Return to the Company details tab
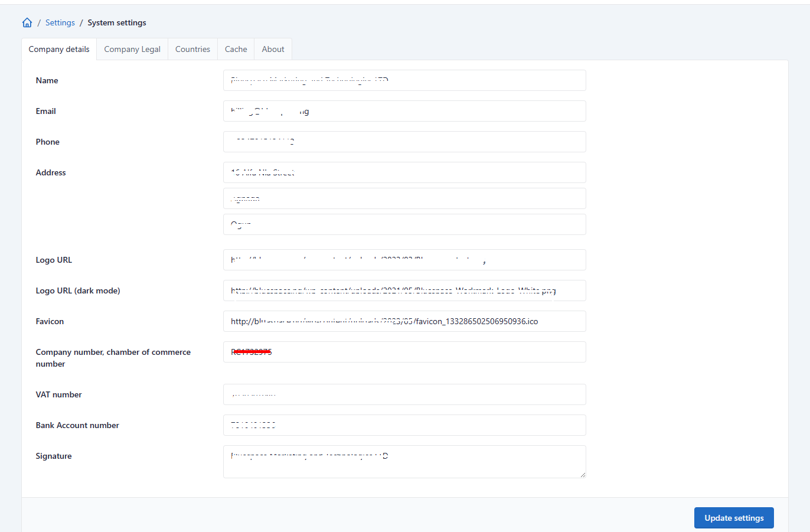 (x=59, y=49)
